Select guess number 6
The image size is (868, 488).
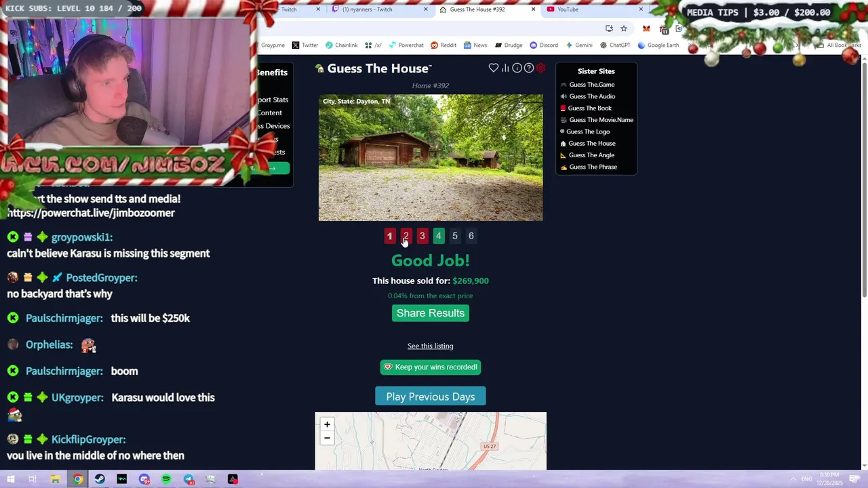[471, 236]
